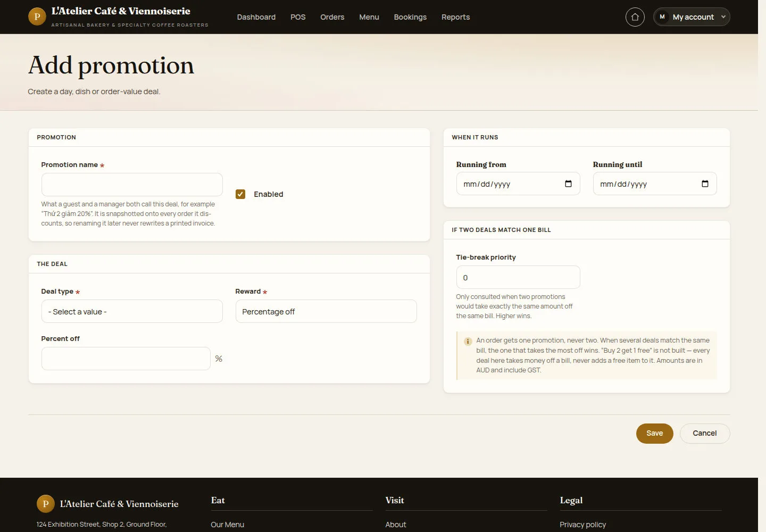Expand the My account dropdown
The width and height of the screenshot is (766, 532).
[692, 17]
